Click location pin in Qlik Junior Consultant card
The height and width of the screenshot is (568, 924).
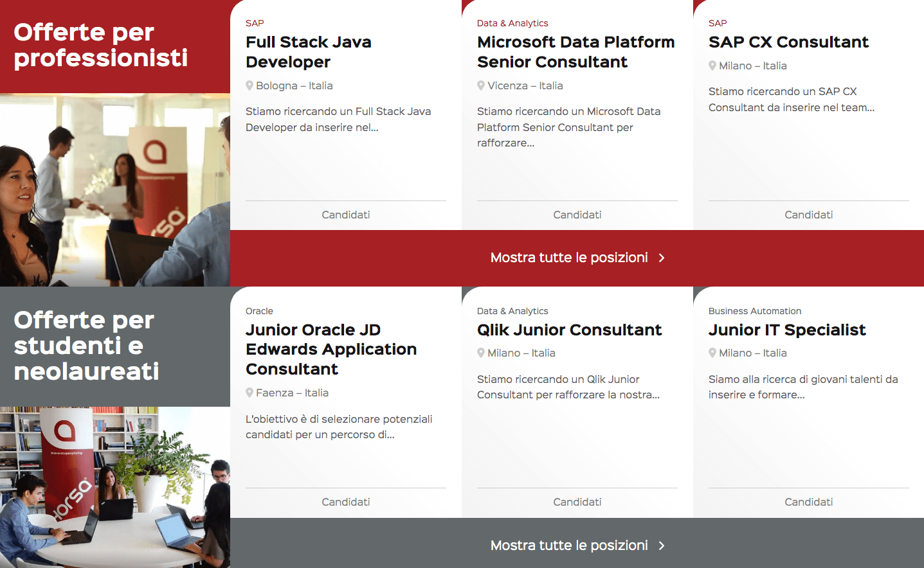pyautogui.click(x=481, y=353)
